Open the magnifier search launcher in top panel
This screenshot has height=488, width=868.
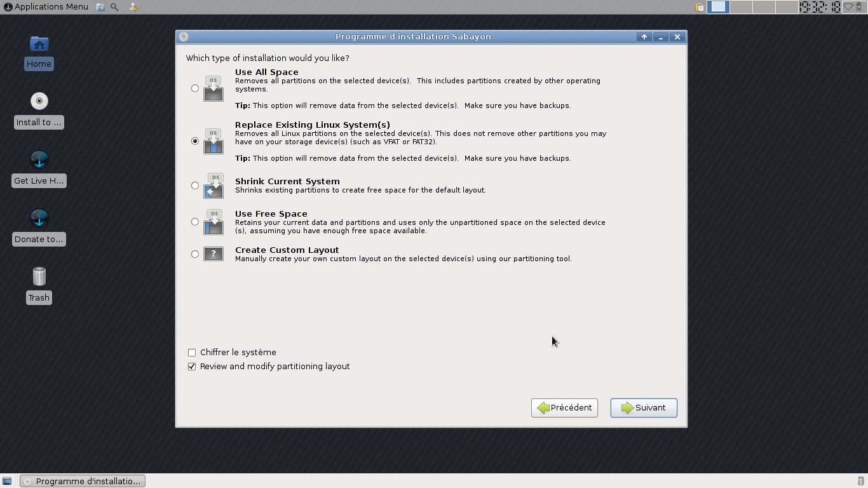114,7
